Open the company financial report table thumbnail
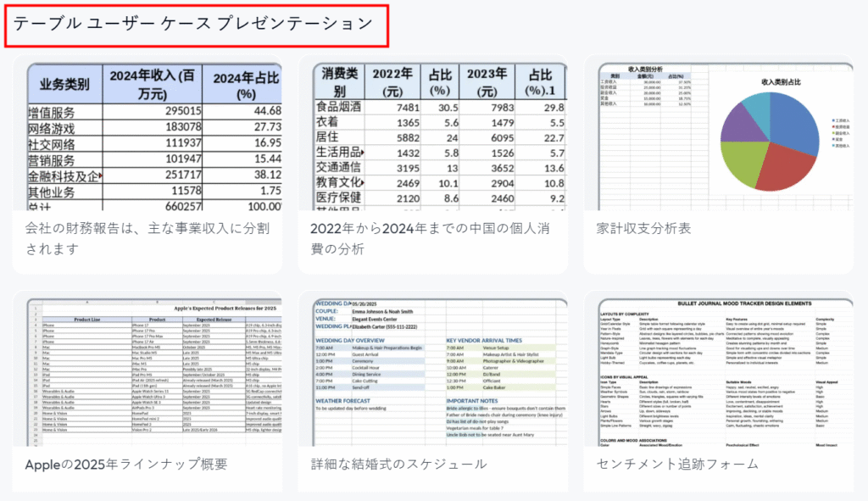868x501 pixels. point(153,136)
